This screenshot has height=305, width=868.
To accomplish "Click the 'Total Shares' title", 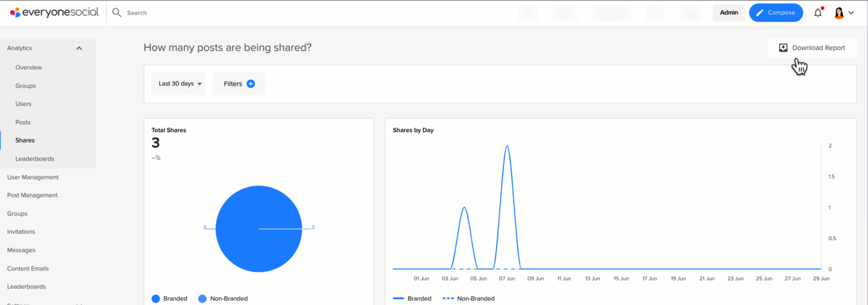I will click(169, 130).
